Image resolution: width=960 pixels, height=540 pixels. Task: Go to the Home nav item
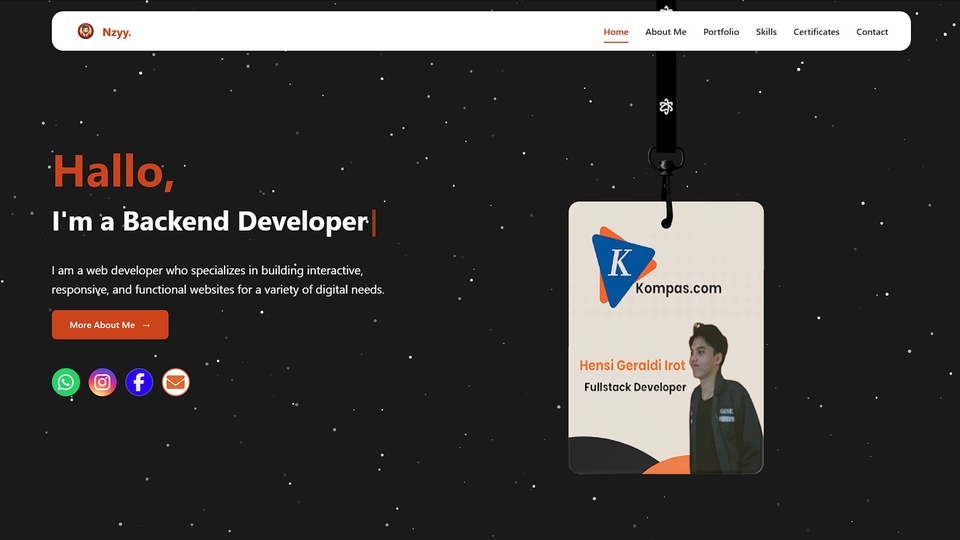616,32
